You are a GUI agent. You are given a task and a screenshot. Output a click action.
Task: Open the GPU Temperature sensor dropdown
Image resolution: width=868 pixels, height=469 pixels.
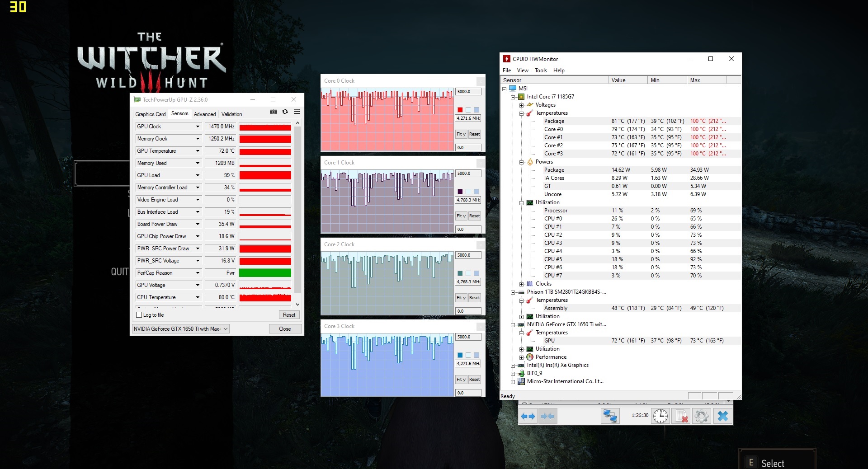pyautogui.click(x=198, y=151)
